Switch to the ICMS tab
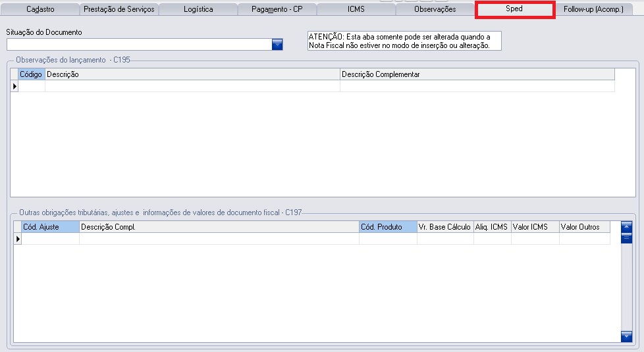Viewport: 644px width, 352px height. click(x=356, y=9)
